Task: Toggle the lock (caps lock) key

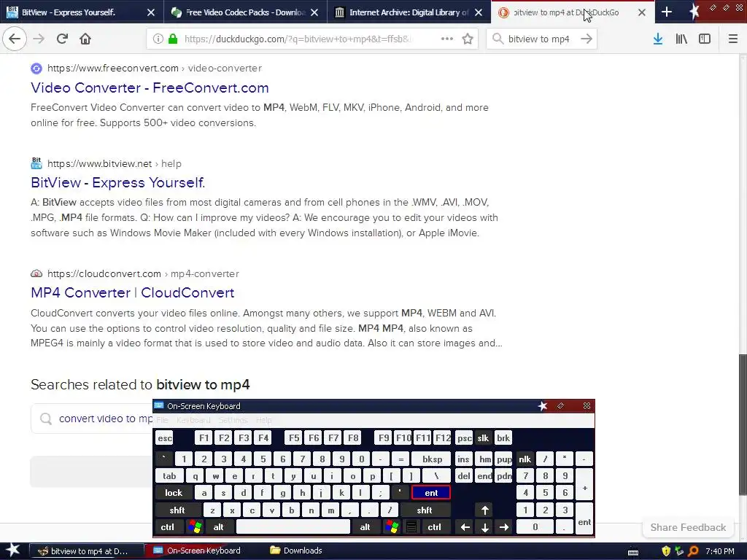Action: point(174,493)
